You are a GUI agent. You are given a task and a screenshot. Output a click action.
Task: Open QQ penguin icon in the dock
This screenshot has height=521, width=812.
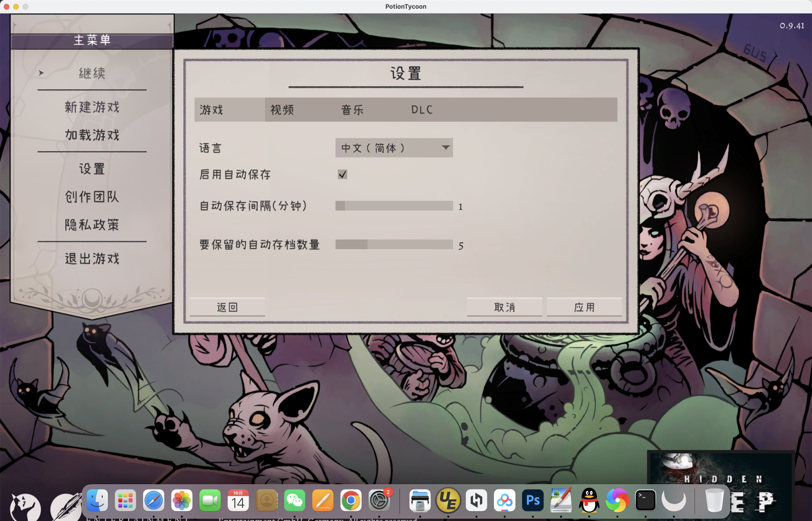click(589, 500)
